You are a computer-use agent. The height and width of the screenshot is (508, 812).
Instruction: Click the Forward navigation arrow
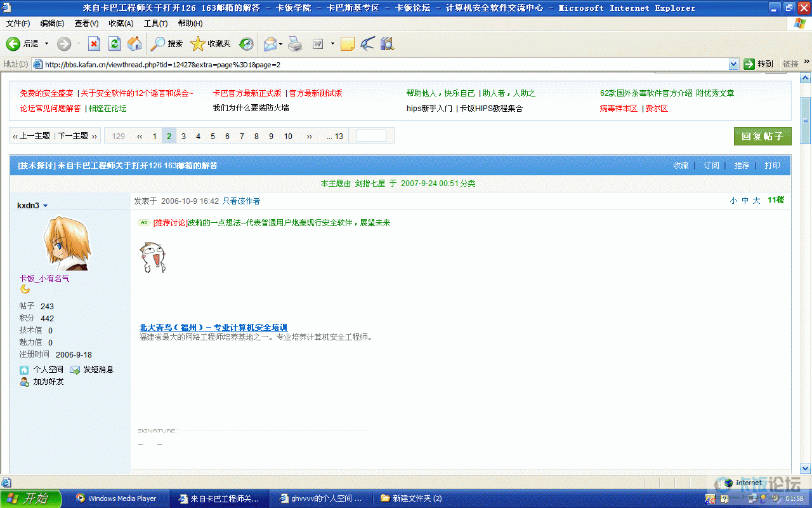[64, 44]
